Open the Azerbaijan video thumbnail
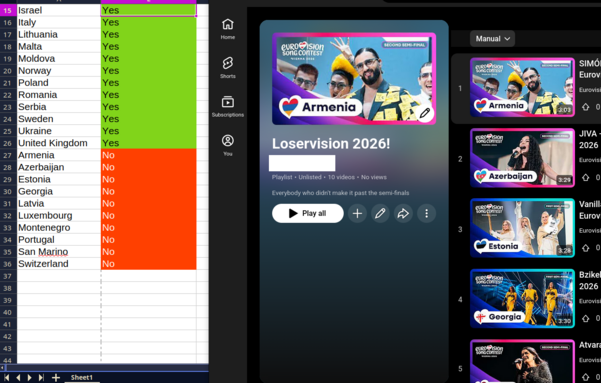This screenshot has width=601, height=383. point(522,158)
